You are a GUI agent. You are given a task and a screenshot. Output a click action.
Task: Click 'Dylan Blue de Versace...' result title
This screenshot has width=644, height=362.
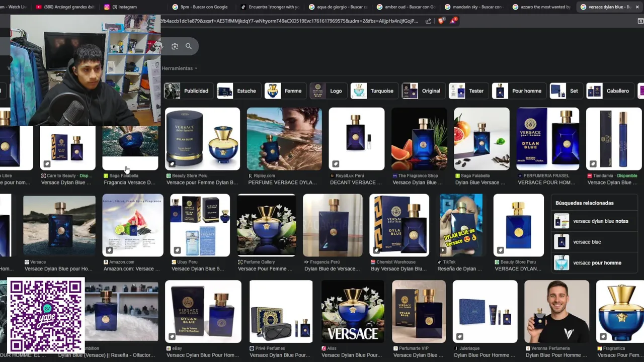click(332, 268)
